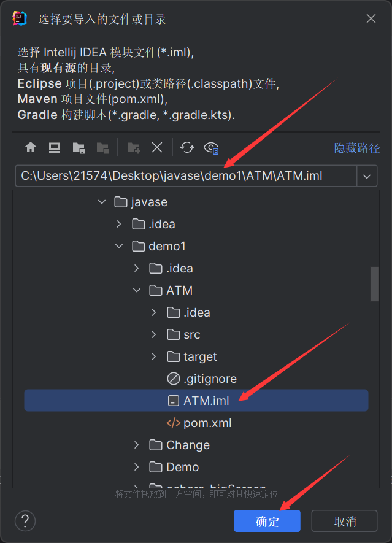Click the 隐藏路径 link
The width and height of the screenshot is (392, 543).
[x=357, y=148]
